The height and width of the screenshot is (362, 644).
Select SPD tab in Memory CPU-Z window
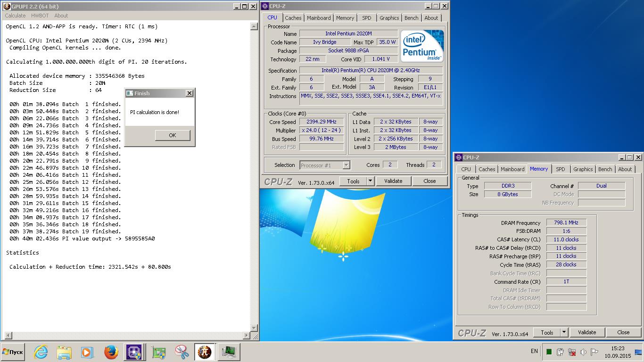tap(561, 169)
